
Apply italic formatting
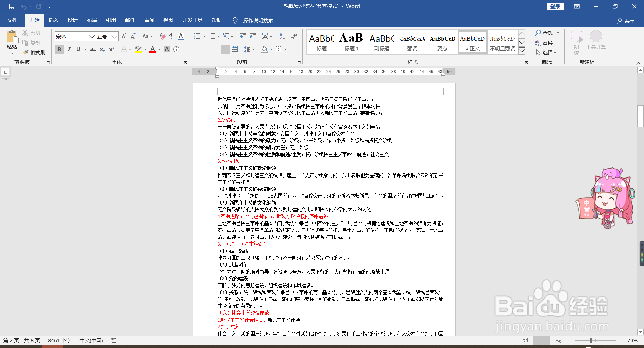(69, 49)
